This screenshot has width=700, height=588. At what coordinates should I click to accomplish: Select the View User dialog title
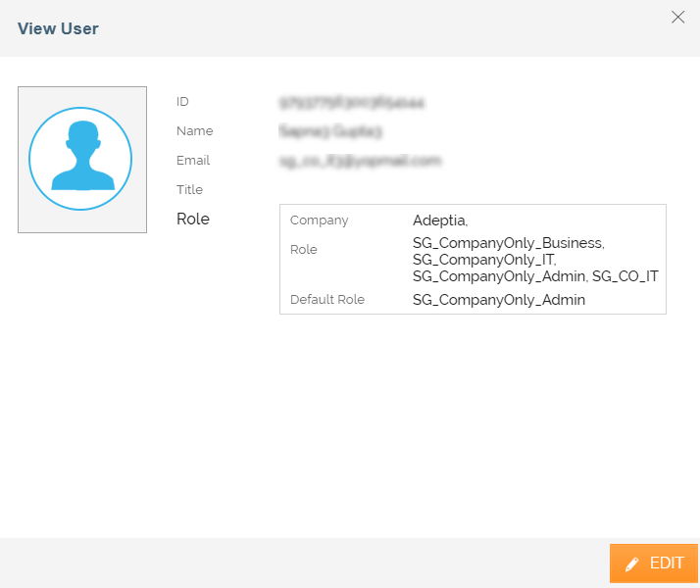pyautogui.click(x=58, y=28)
